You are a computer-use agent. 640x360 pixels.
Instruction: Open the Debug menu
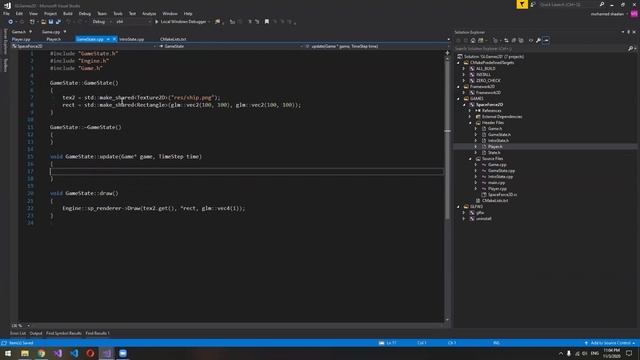pyautogui.click(x=84, y=13)
